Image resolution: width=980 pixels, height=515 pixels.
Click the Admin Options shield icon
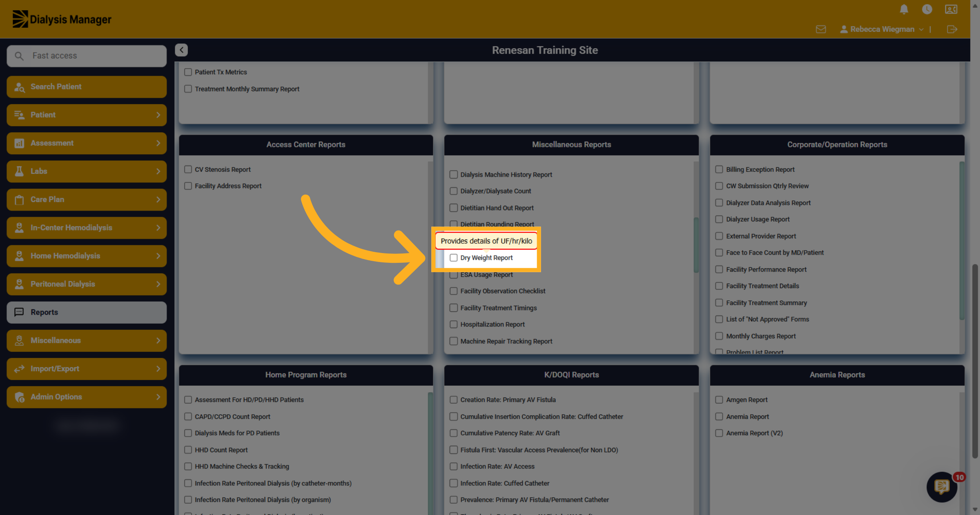click(19, 397)
